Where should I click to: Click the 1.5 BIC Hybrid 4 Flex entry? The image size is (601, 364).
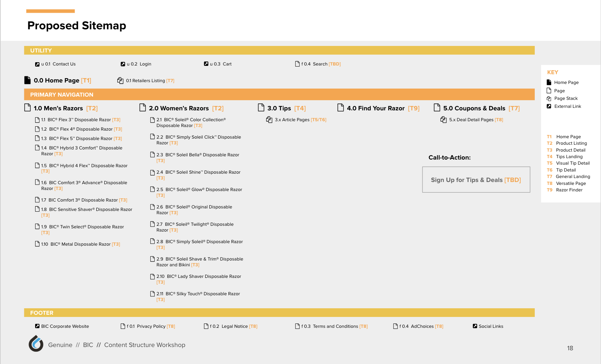point(84,168)
